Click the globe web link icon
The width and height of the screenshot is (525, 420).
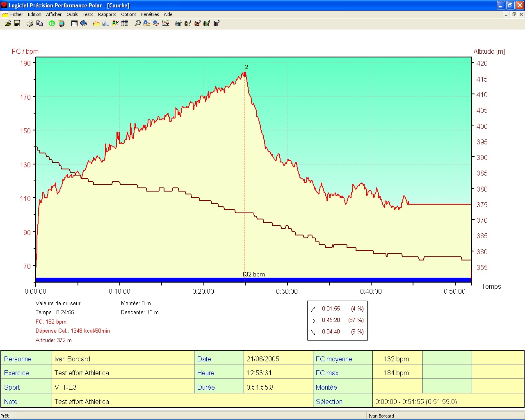[x=62, y=23]
